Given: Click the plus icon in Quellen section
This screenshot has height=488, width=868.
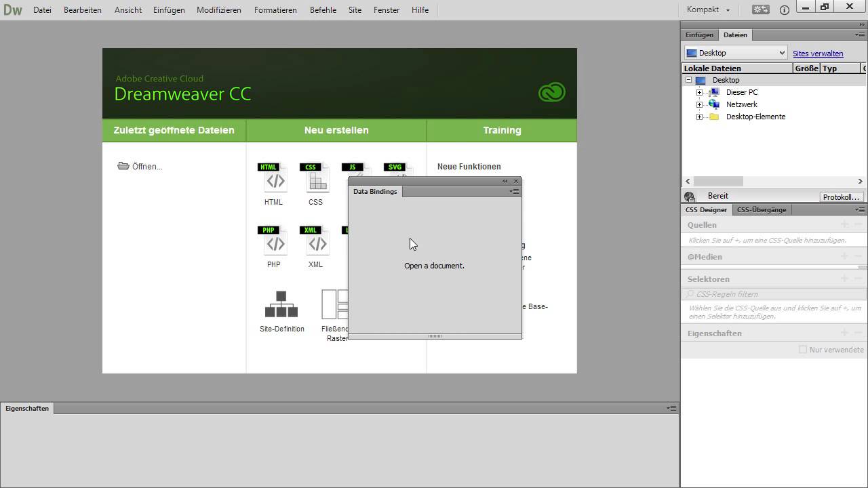Looking at the screenshot, I should 844,224.
